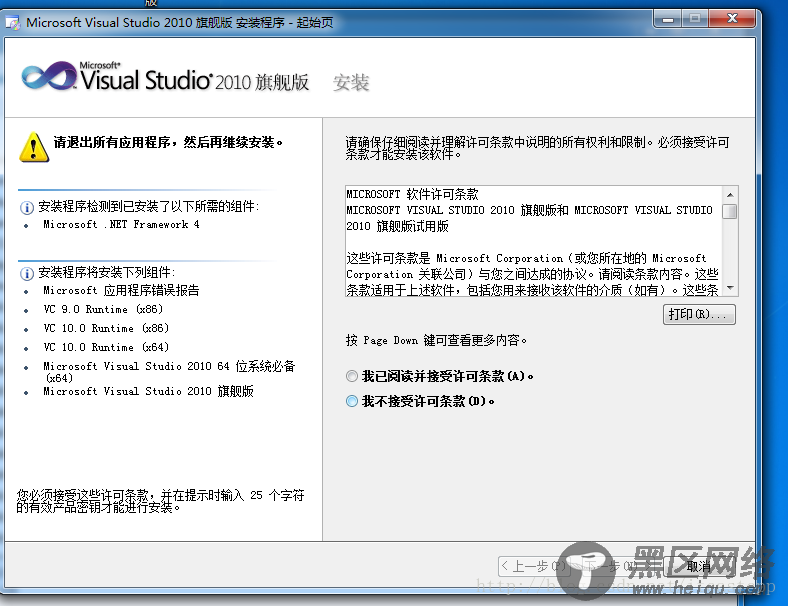The width and height of the screenshot is (788, 606).
Task: Click the 上一步 back button
Action: coord(534,566)
